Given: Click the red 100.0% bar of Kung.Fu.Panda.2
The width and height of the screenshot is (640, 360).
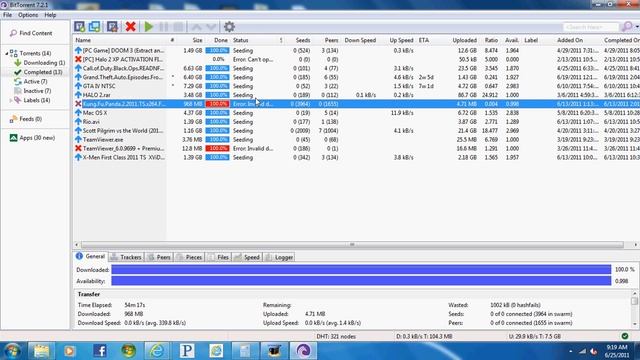Looking at the screenshot, I should [217, 104].
